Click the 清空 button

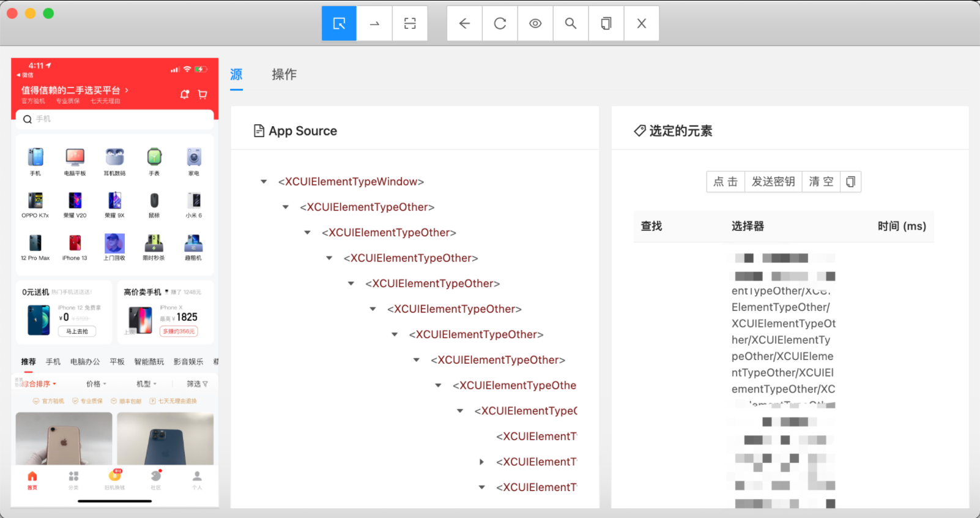(x=821, y=182)
